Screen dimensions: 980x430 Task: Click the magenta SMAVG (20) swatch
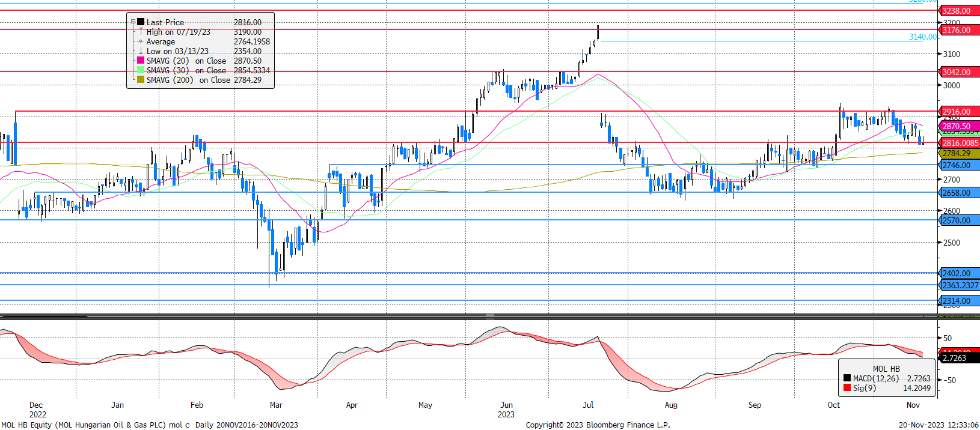click(141, 61)
